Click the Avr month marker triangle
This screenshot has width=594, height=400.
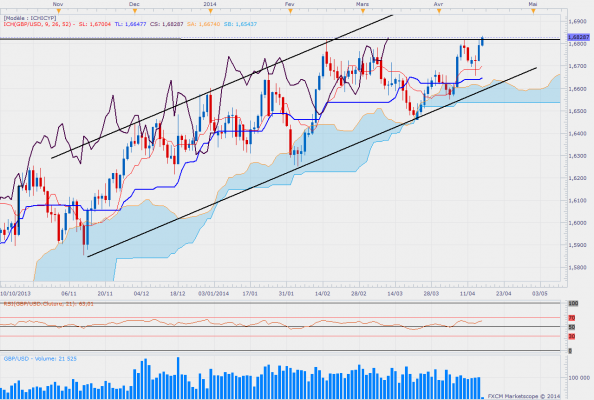coord(439,11)
